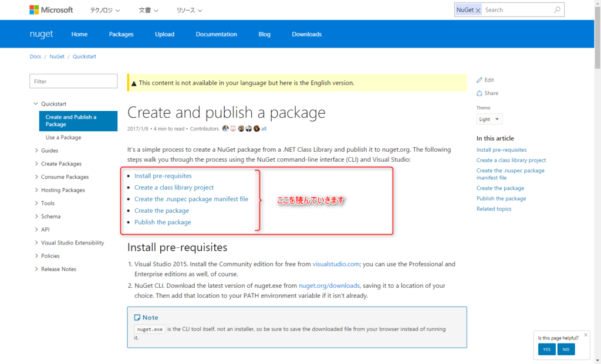Expand Visual Studio Extensibility node
The height and width of the screenshot is (364, 601).
[36, 243]
